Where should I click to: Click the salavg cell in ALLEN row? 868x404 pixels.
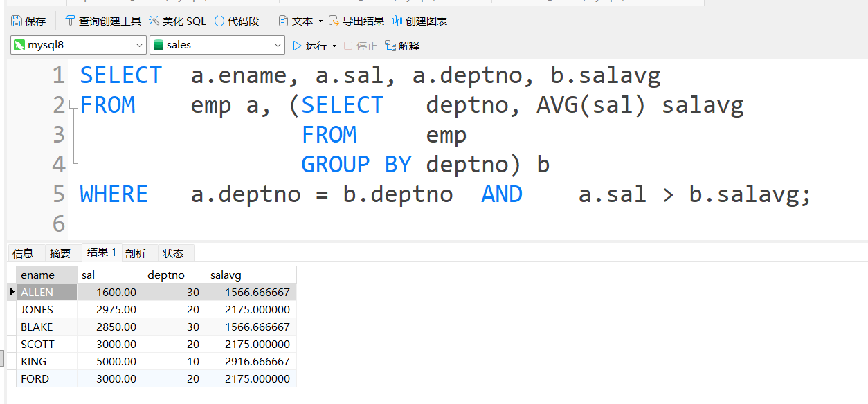tap(251, 292)
